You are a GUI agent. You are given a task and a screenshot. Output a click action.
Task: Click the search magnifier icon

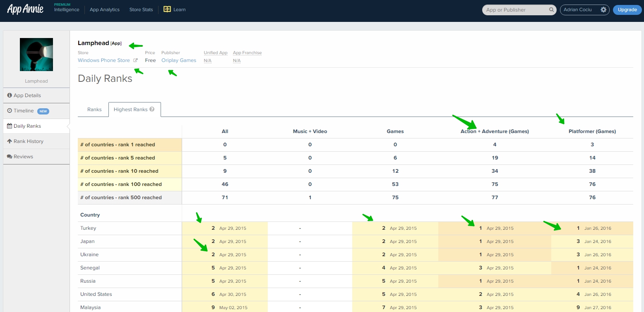[551, 10]
